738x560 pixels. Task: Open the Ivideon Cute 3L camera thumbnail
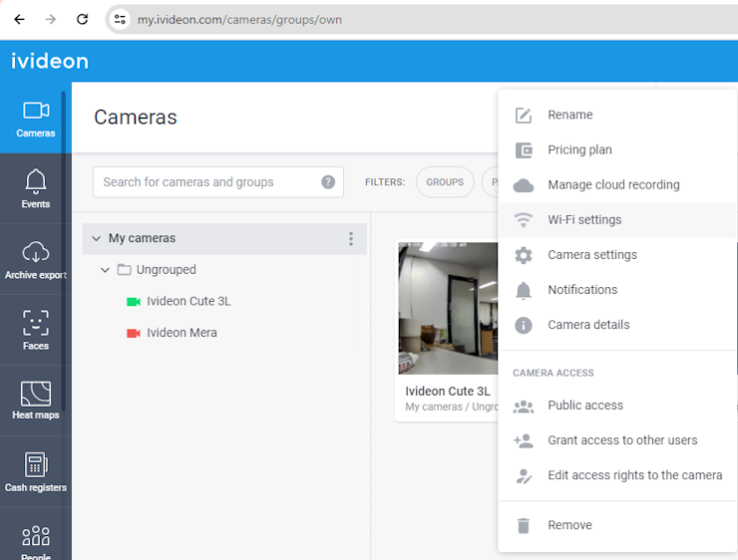(x=448, y=309)
